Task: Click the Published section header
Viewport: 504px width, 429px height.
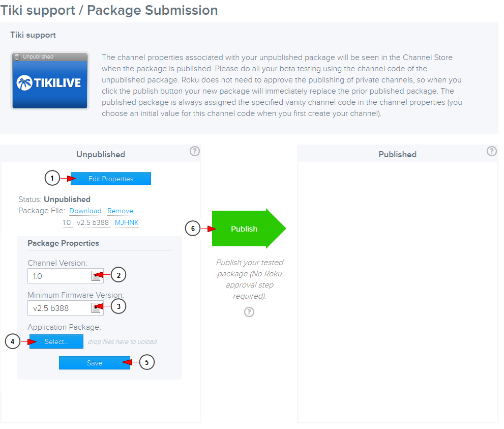Action: [x=397, y=154]
